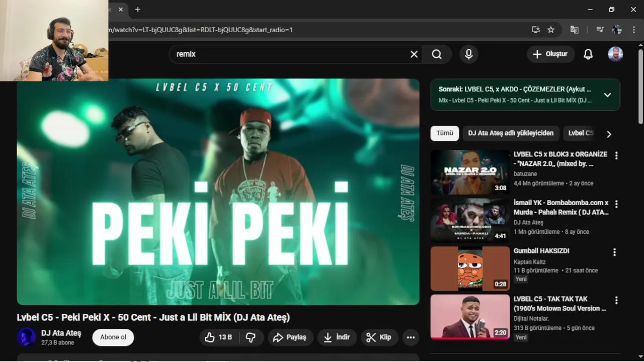Image resolution: width=644 pixels, height=362 pixels.
Task: Open LVBEL C5 x BLOK3 x ORGANİZE title
Action: pyautogui.click(x=560, y=159)
